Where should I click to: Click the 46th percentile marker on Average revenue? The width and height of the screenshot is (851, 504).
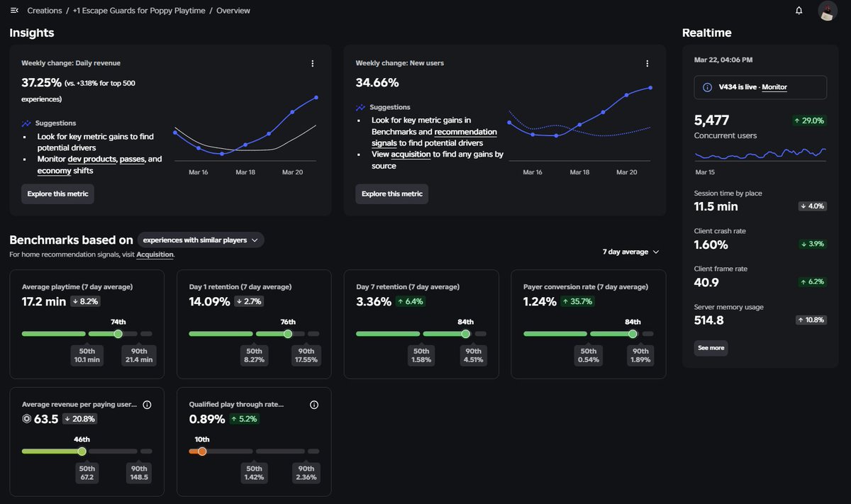click(x=82, y=451)
